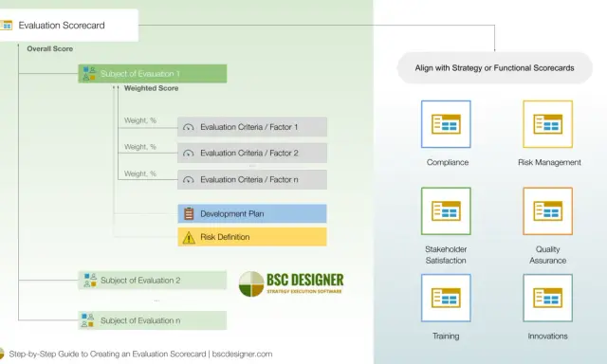
Task: Click the BSC Designer pie-chart logo
Action: click(x=251, y=284)
